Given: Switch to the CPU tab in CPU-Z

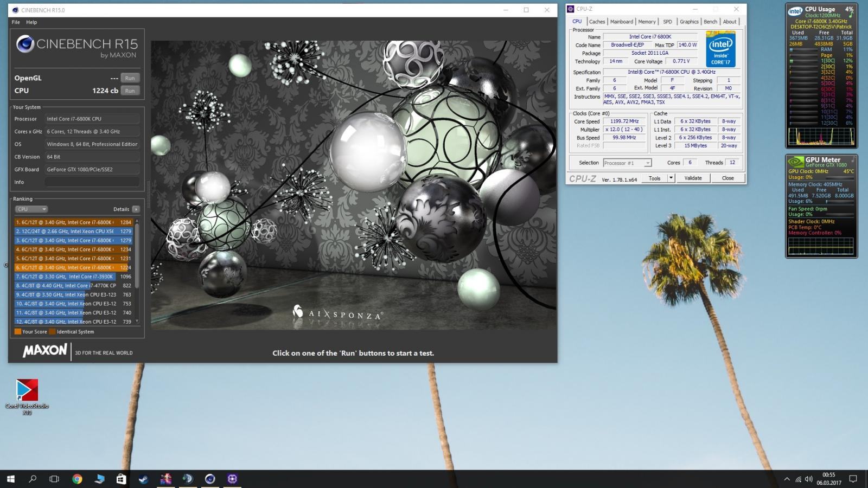Looking at the screenshot, I should tap(577, 22).
